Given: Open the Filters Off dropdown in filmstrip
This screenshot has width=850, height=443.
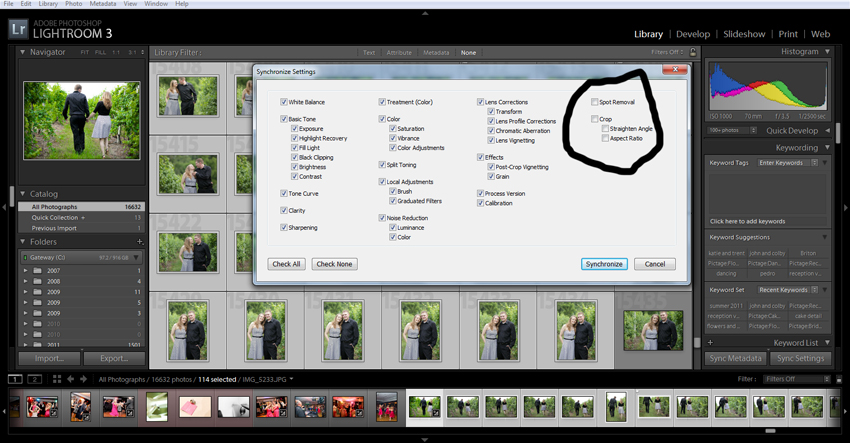Looking at the screenshot, I should point(797,380).
